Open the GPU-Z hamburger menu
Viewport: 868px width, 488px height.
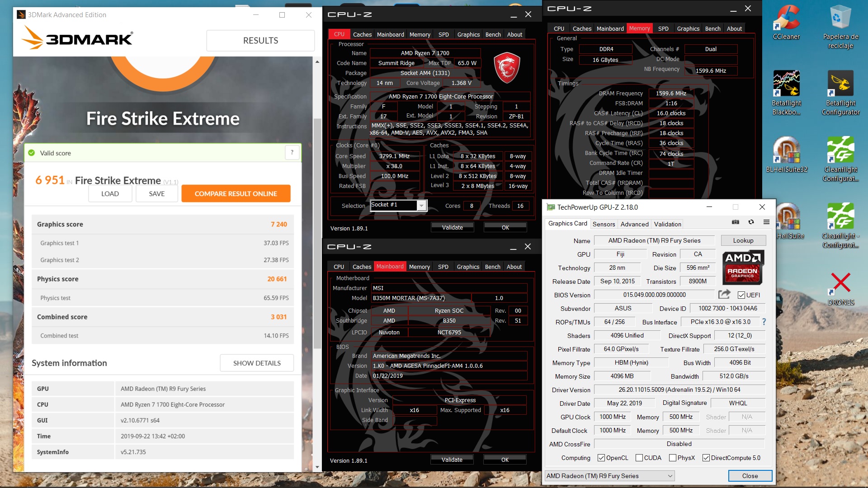766,222
